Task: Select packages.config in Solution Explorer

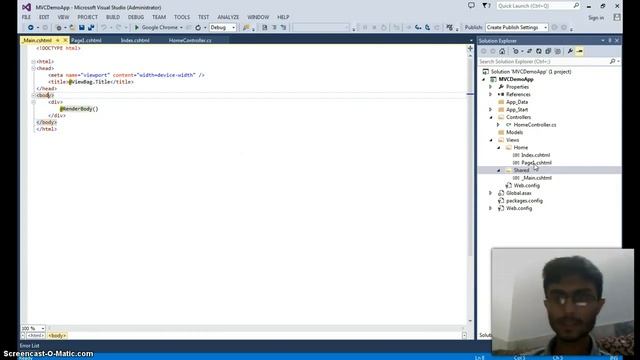Action: click(x=524, y=201)
